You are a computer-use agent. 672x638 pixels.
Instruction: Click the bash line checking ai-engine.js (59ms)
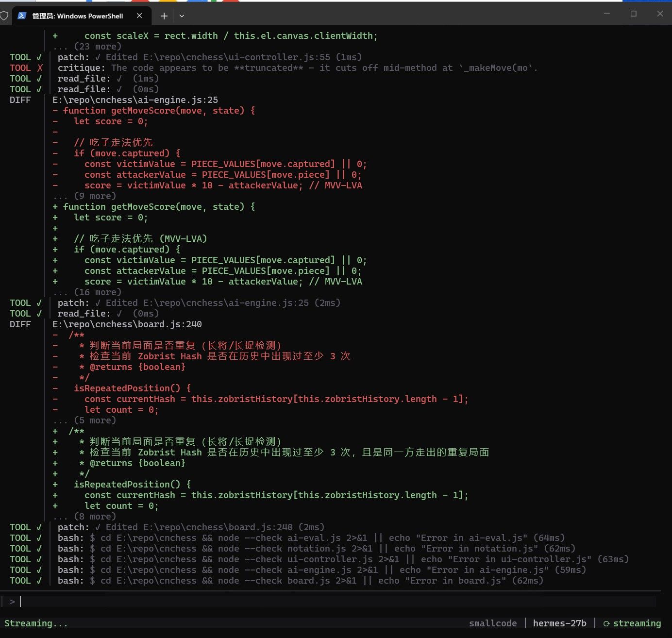pos(322,570)
